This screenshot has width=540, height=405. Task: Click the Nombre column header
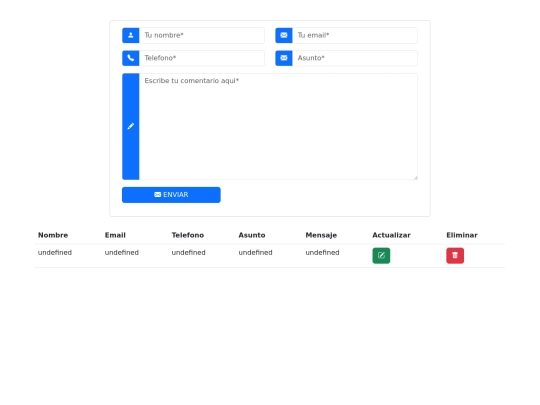pos(53,235)
